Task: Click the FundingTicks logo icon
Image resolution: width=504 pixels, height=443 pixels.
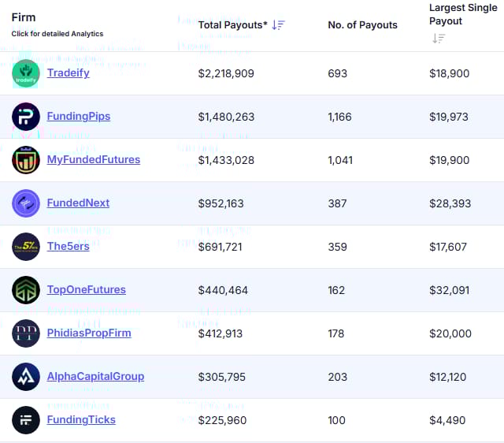Action: coord(26,420)
